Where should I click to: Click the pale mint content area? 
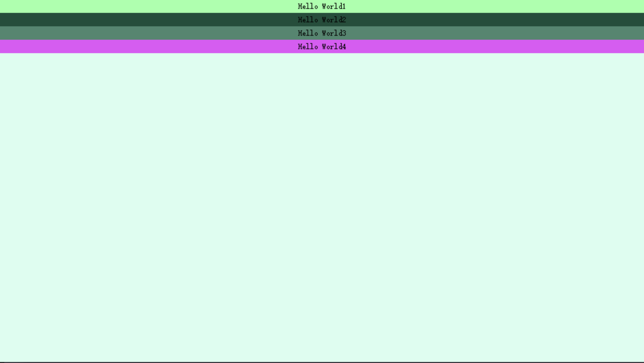[322, 204]
